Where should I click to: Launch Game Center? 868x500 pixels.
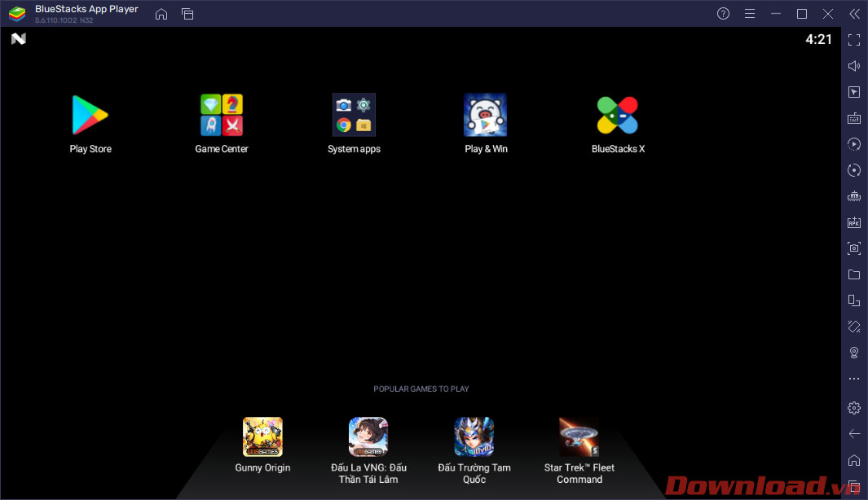pos(222,115)
